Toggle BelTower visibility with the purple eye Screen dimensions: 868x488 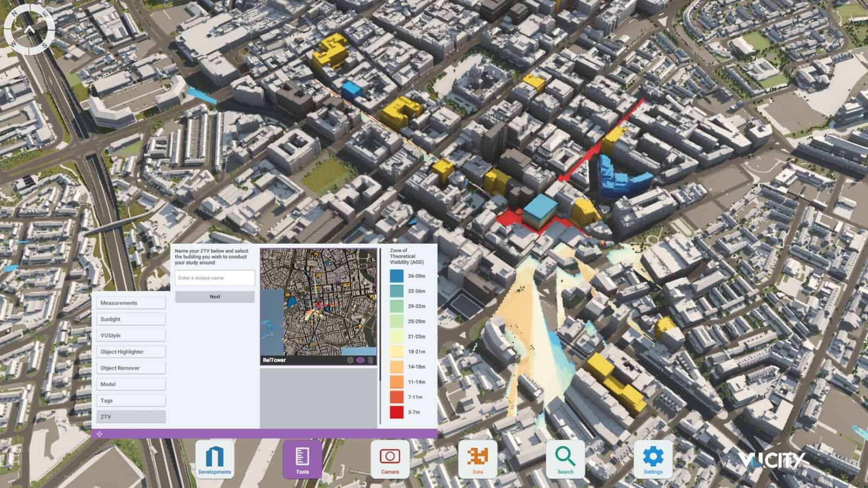361,360
